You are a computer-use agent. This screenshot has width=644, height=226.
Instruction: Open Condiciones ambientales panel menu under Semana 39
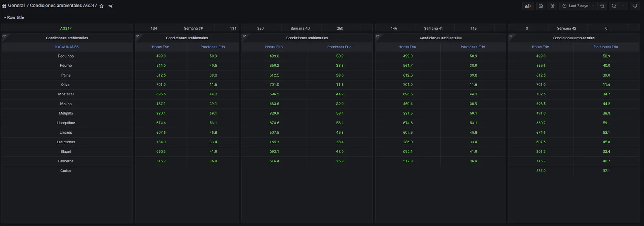(187, 38)
